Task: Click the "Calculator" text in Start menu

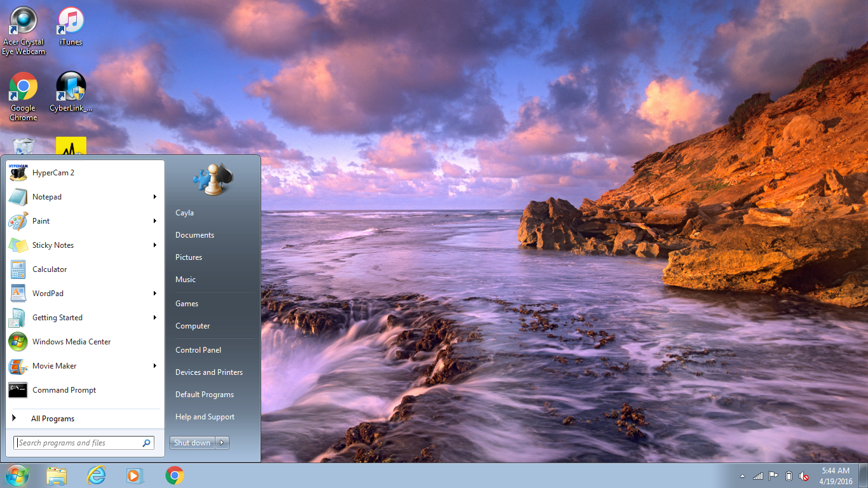Action: tap(50, 269)
